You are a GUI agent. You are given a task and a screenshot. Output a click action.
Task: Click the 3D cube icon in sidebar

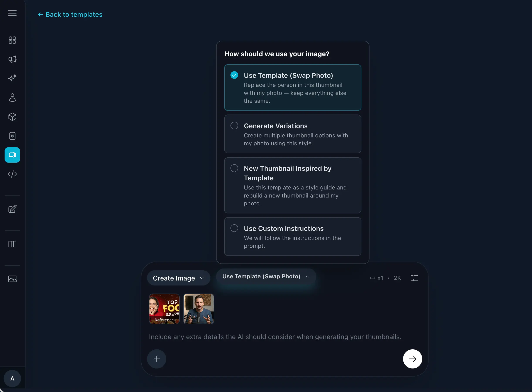coord(12,117)
